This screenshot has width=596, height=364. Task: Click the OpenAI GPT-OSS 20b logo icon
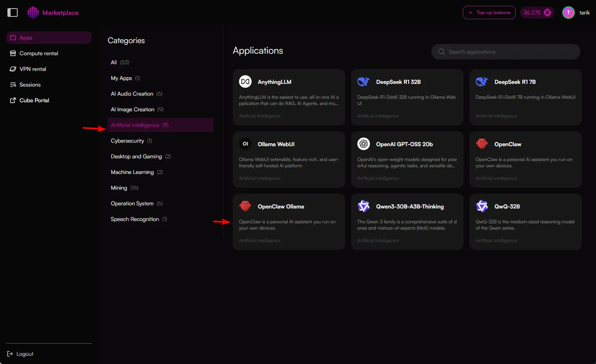[x=364, y=144]
